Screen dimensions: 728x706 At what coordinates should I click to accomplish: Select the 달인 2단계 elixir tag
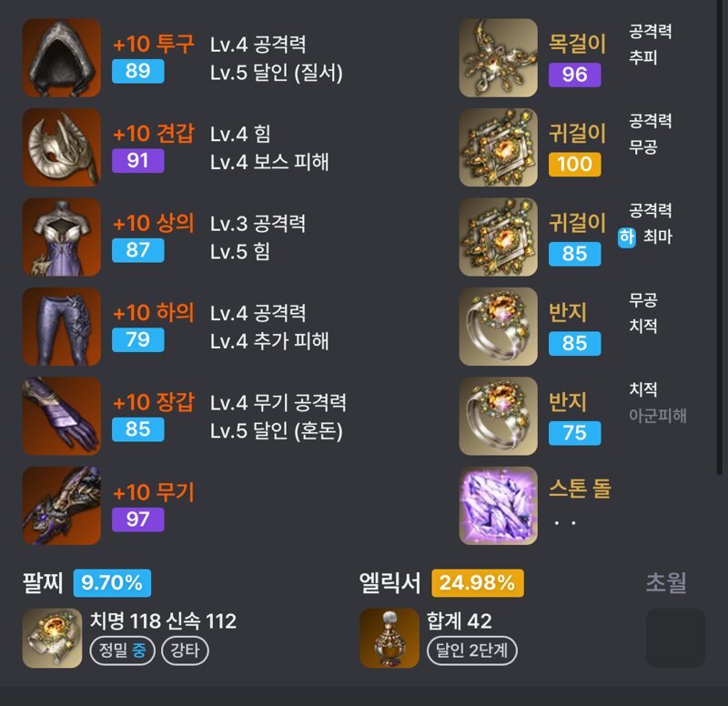coord(471,651)
